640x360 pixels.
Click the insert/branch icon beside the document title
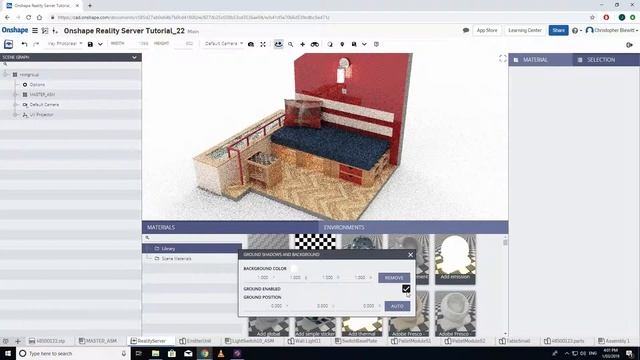point(55,31)
